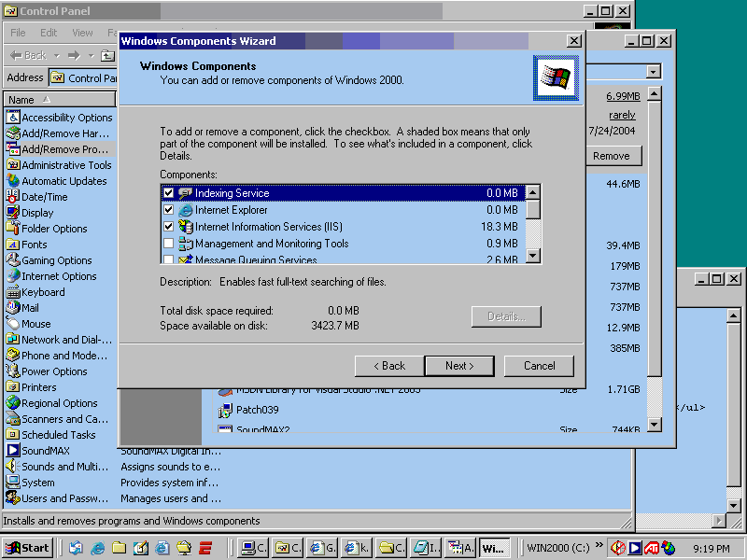Open the SoundMAX icon in Control Panel
This screenshot has width=747, height=560.
point(13,451)
